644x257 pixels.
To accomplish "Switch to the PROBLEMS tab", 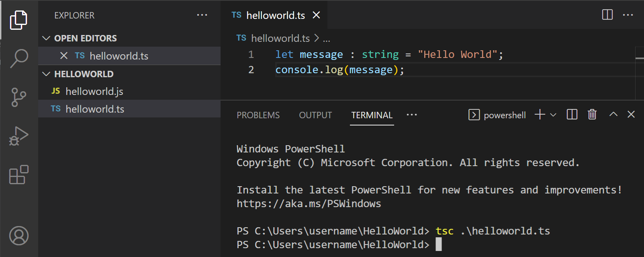I will click(258, 115).
